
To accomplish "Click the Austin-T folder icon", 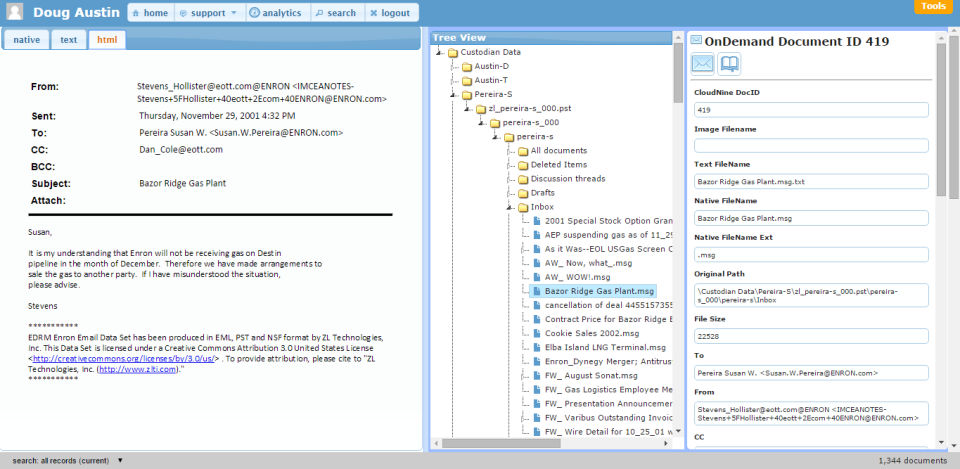I will [466, 80].
